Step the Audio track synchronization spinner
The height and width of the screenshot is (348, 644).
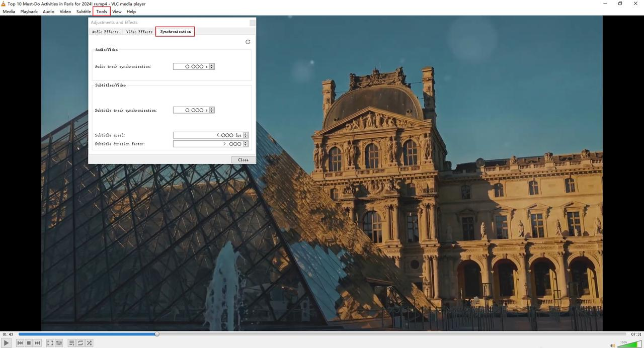pyautogui.click(x=212, y=66)
